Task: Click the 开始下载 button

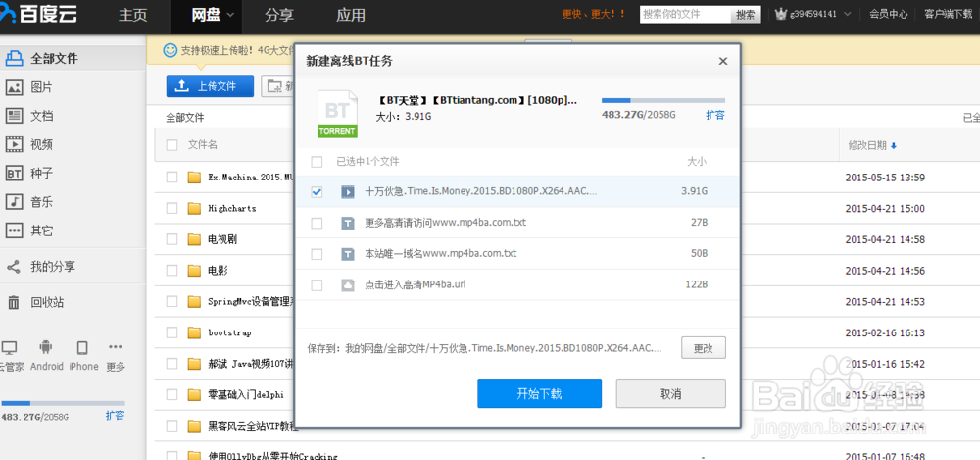Action: pyautogui.click(x=539, y=393)
